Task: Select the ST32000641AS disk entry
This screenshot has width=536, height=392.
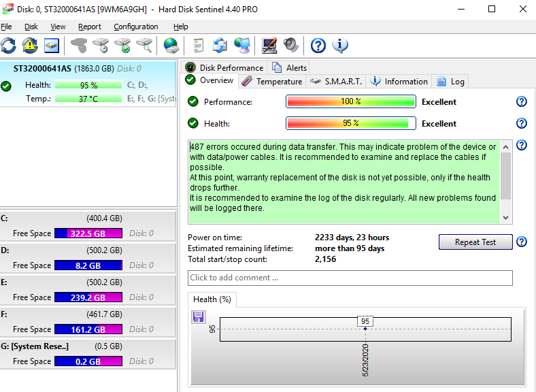Action: coord(88,83)
